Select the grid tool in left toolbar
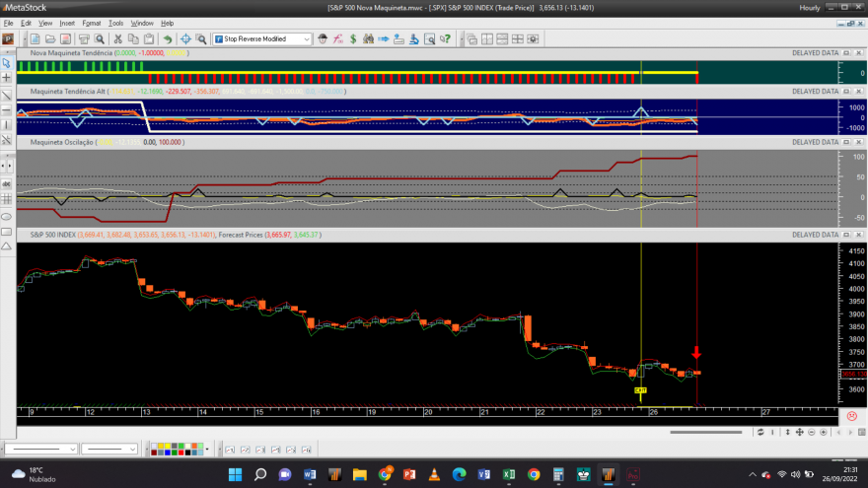Image resolution: width=868 pixels, height=488 pixels. [7, 198]
